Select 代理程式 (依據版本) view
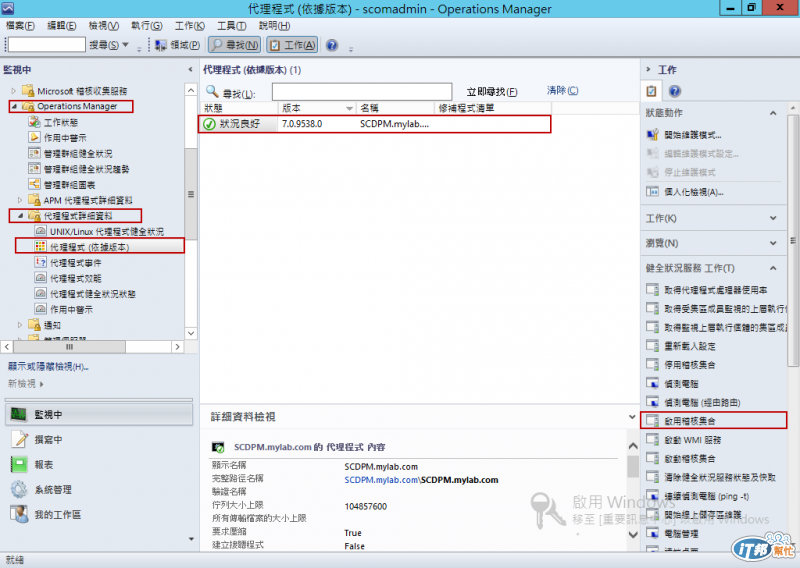 click(x=89, y=247)
